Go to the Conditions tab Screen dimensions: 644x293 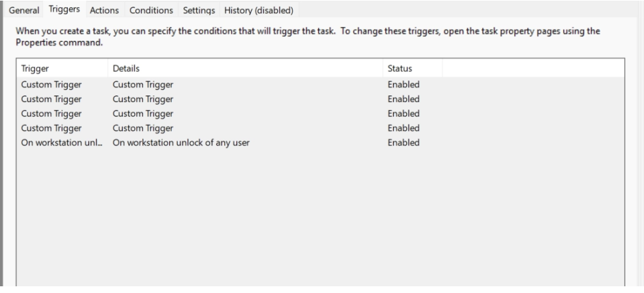152,10
